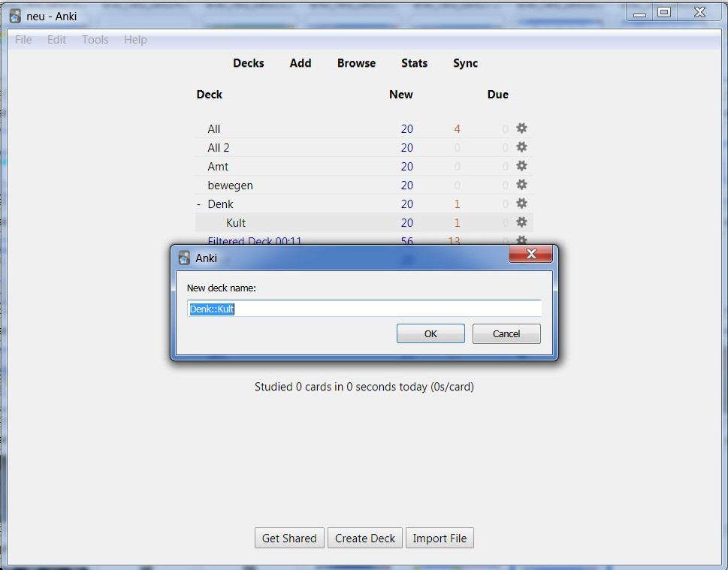Image resolution: width=728 pixels, height=570 pixels.
Task: Go to Decks view
Action: click(249, 63)
